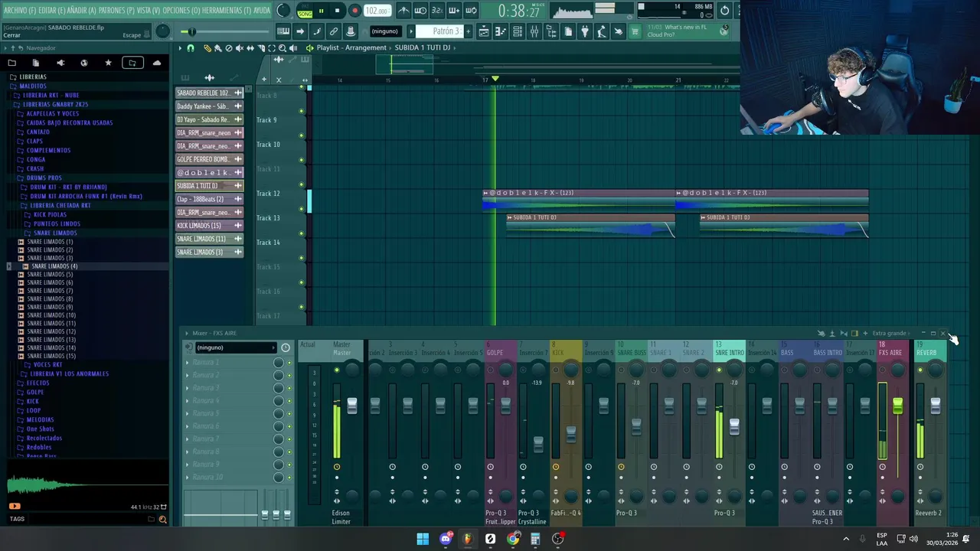980x551 pixels.
Task: Pause playback in the transport bar
Action: click(x=322, y=11)
